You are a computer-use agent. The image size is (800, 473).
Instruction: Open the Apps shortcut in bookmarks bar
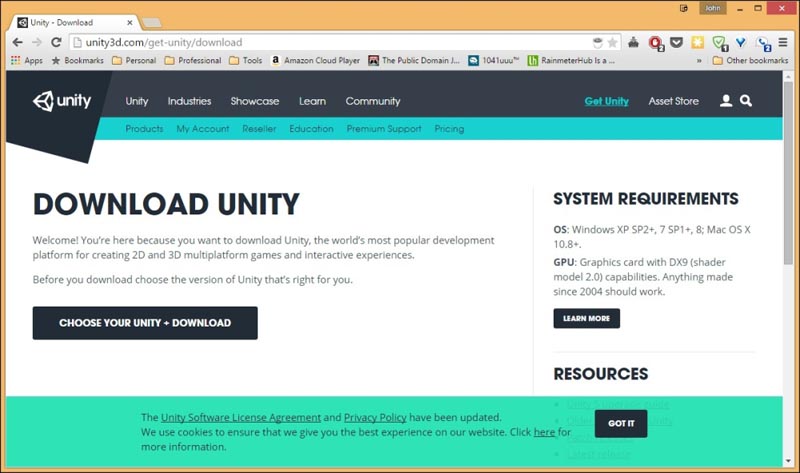point(26,61)
